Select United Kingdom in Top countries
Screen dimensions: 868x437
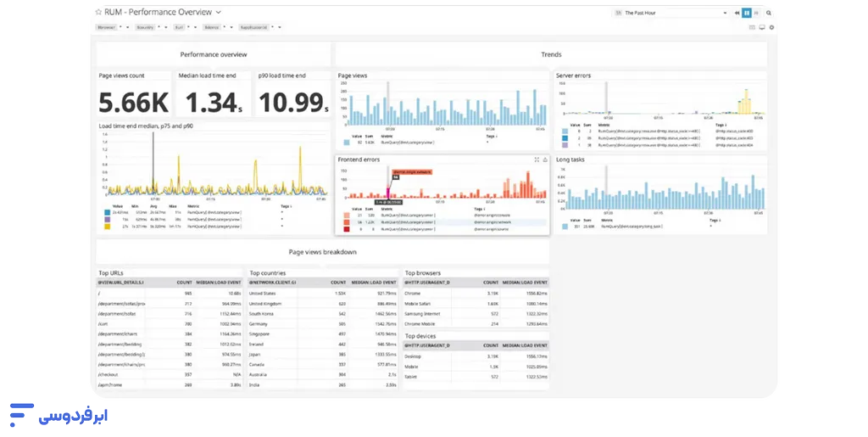coord(323,304)
